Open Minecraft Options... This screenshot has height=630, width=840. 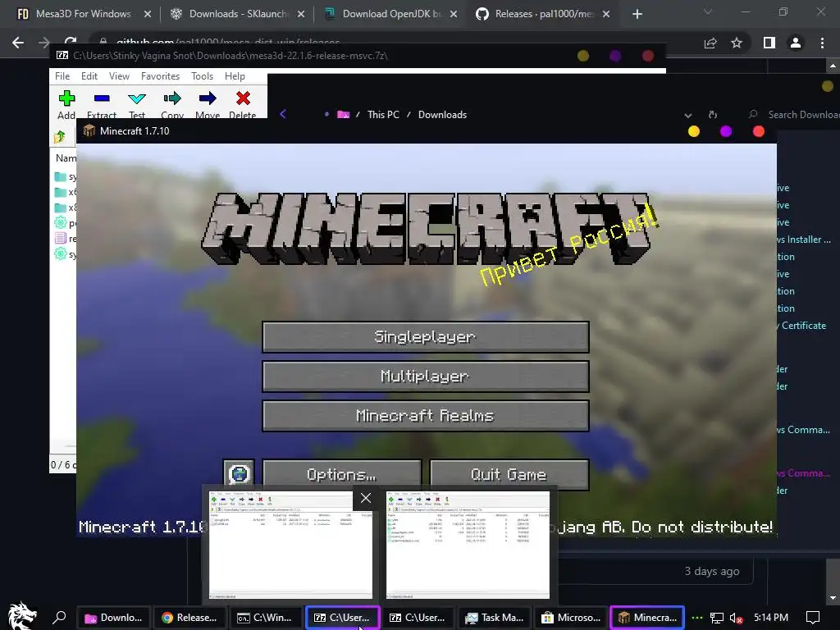point(342,475)
